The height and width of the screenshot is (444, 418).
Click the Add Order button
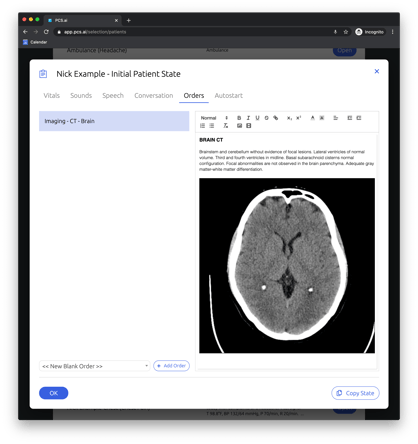click(x=171, y=366)
